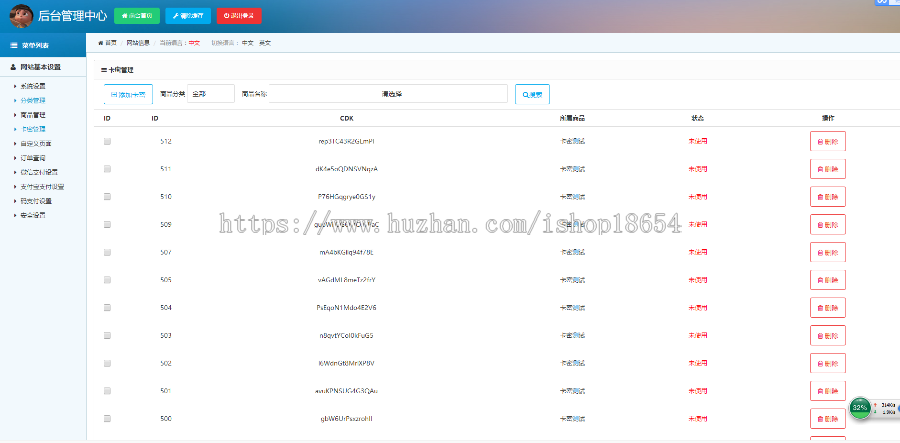The height and width of the screenshot is (443, 900).
Task: Open 码支付设置 in sidebar
Action: (36, 201)
